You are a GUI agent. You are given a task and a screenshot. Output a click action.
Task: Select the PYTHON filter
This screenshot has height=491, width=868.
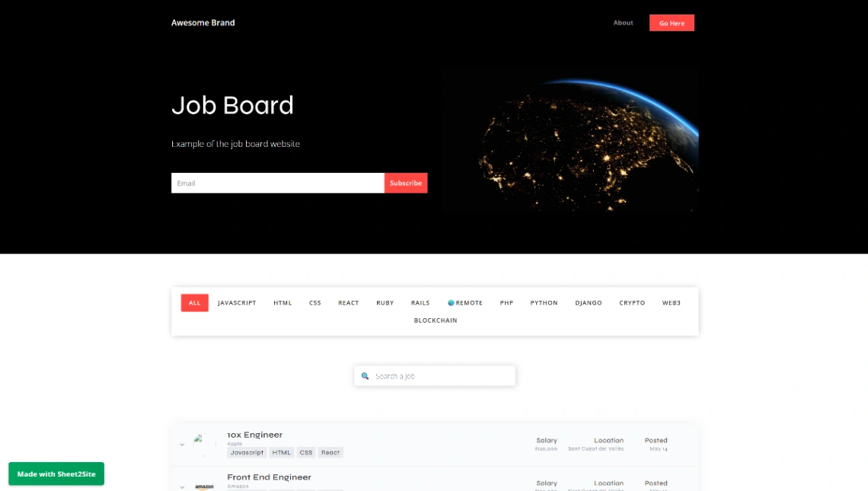pos(544,302)
